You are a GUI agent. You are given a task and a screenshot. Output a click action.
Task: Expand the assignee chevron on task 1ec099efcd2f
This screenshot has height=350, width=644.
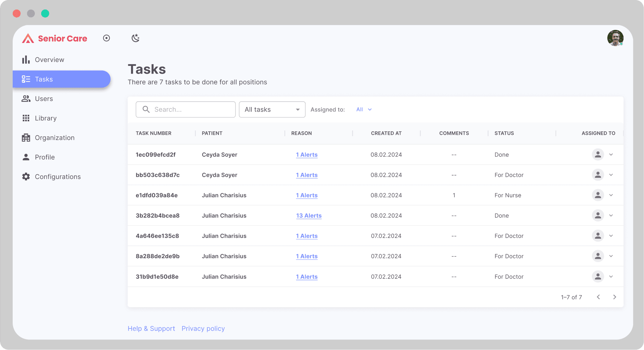point(611,155)
